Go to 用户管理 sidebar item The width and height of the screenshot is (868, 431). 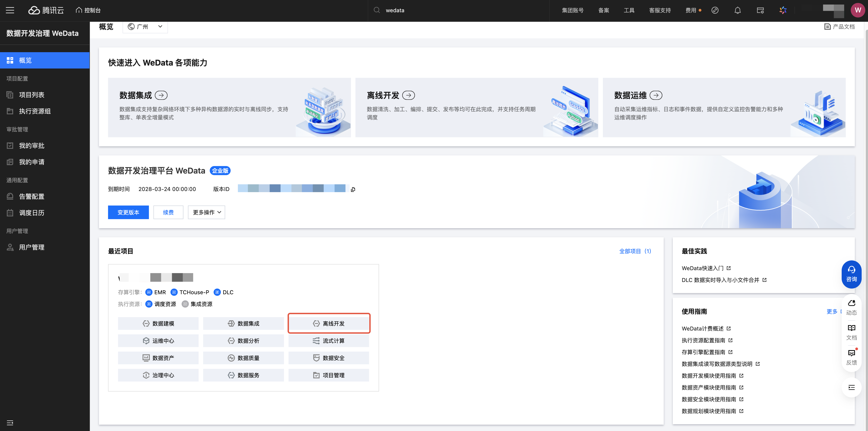click(32, 247)
